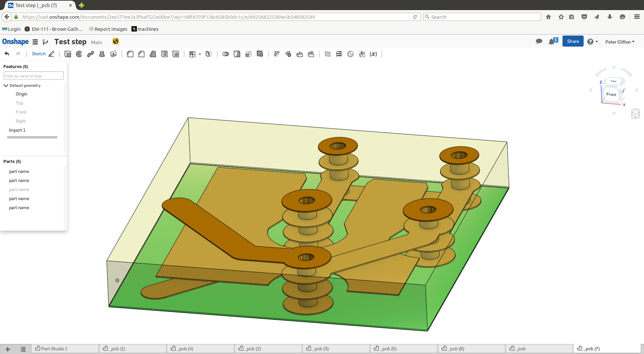
Task: Select the Import/derived tool icon
Action: [x=362, y=54]
